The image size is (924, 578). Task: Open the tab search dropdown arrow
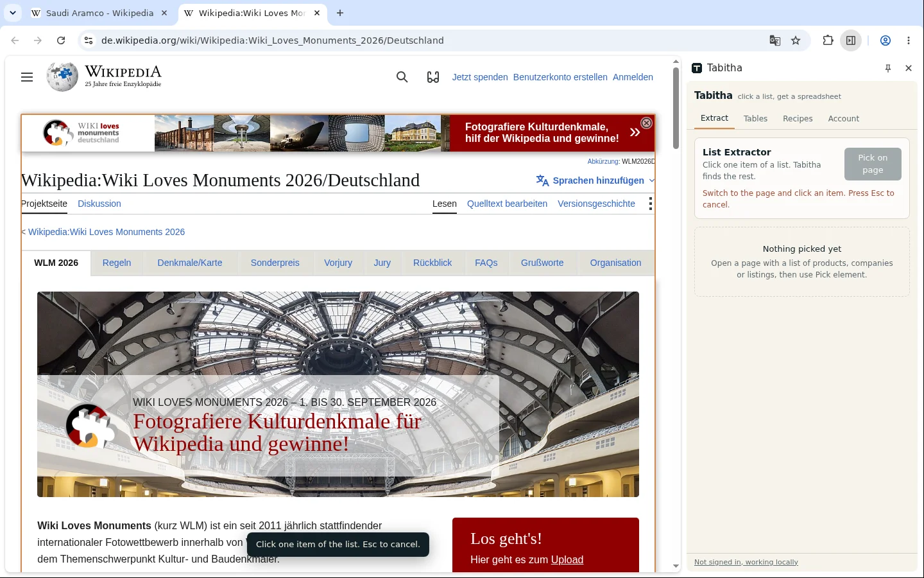click(12, 13)
